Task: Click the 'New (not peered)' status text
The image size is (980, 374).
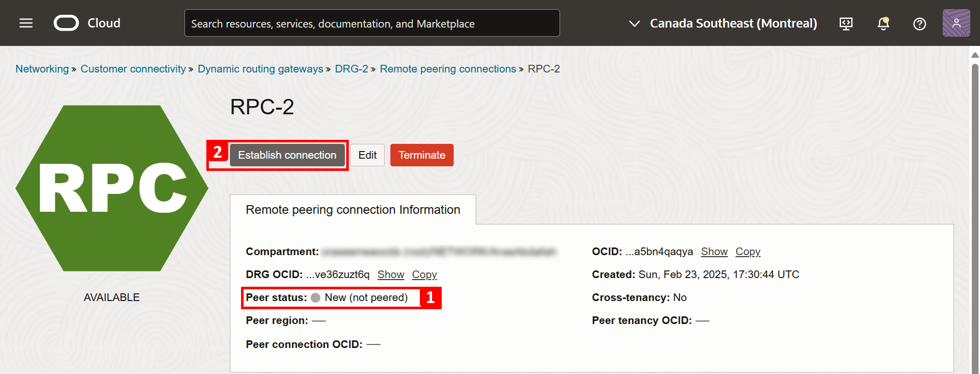Action: (x=366, y=297)
